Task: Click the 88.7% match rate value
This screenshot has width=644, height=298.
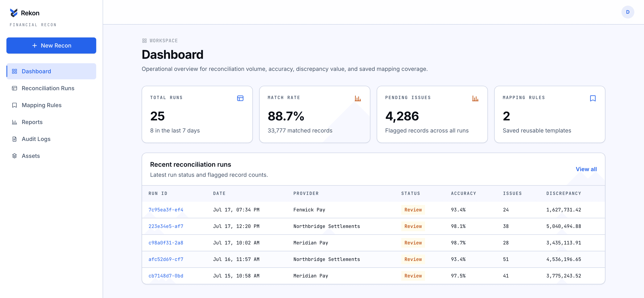Action: (286, 116)
